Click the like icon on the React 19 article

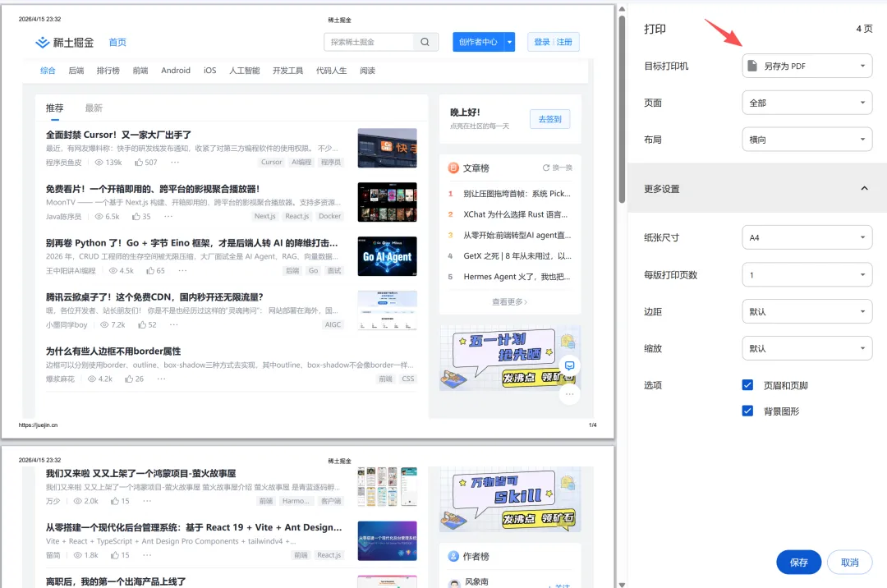[115, 555]
